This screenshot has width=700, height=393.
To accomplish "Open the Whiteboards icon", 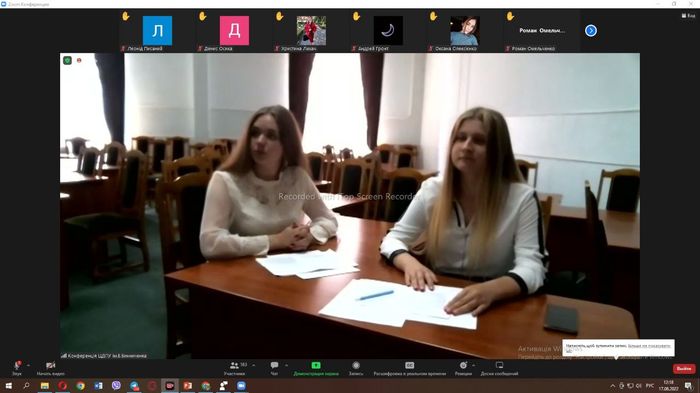I will (x=499, y=365).
